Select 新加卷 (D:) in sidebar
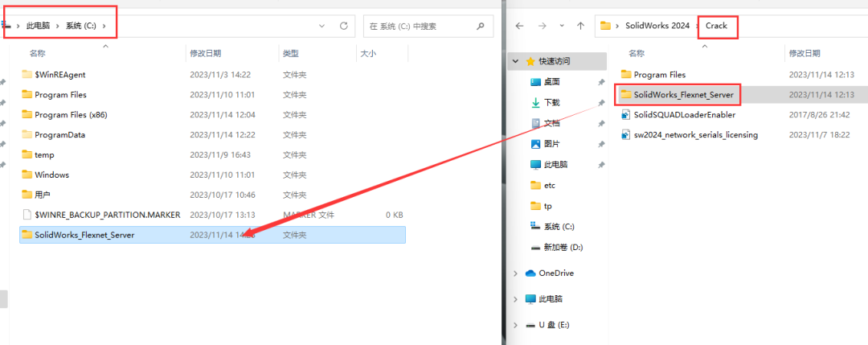The image size is (868, 345). (563, 247)
